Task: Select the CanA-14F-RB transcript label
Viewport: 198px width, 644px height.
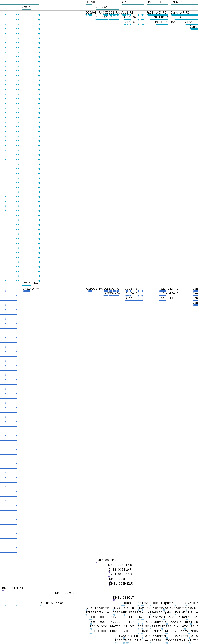Action: (184, 17)
